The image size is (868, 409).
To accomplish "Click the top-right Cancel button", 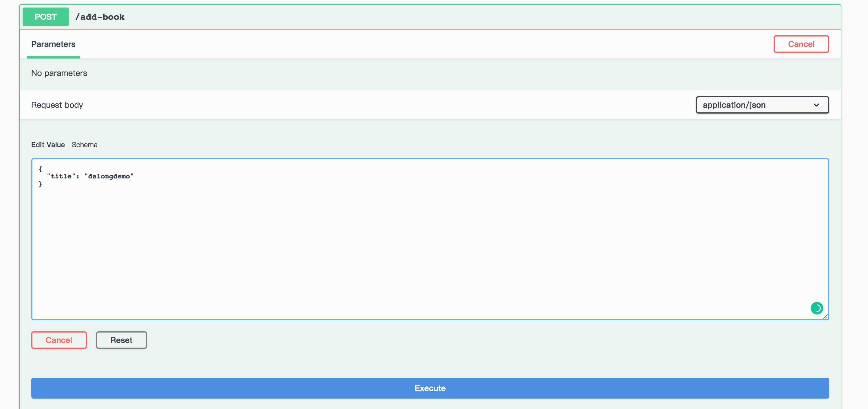I will coord(801,44).
